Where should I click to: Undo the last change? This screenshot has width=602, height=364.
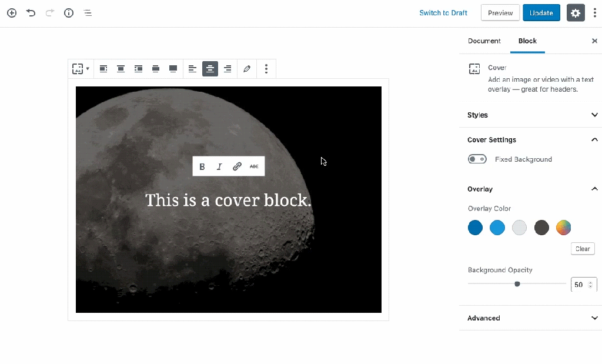31,12
